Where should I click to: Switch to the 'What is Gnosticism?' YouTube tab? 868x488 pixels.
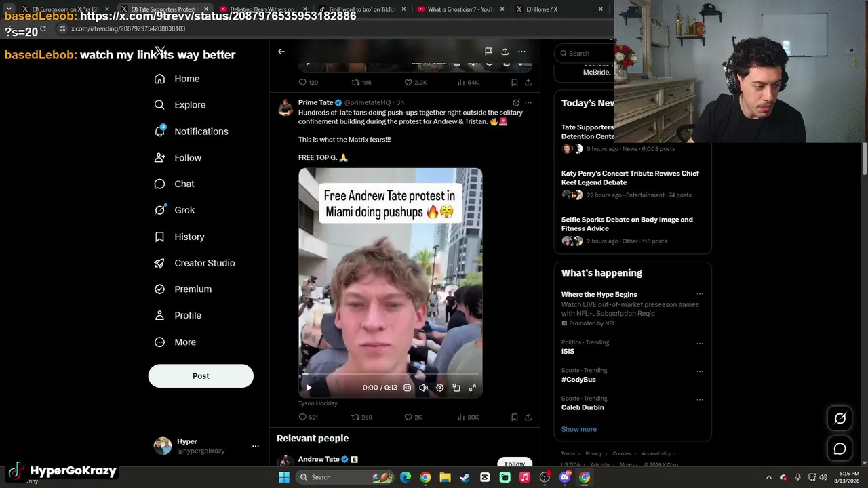tap(459, 9)
